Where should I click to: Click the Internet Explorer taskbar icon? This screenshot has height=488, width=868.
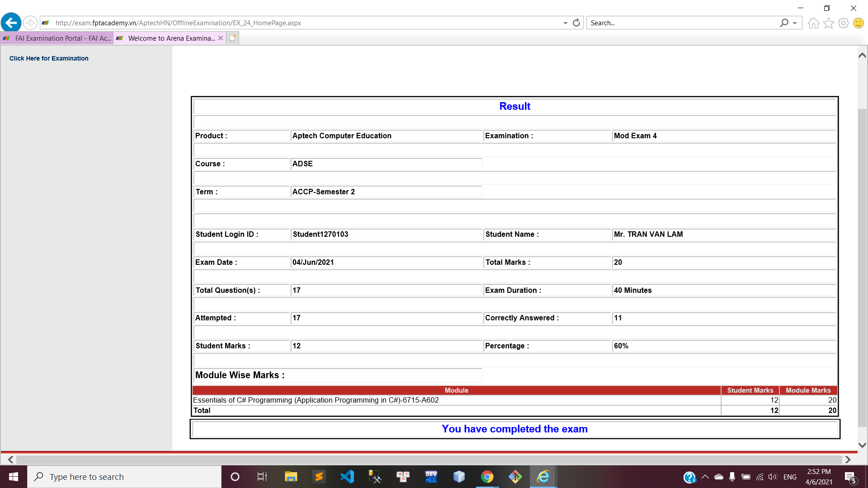pyautogui.click(x=543, y=477)
